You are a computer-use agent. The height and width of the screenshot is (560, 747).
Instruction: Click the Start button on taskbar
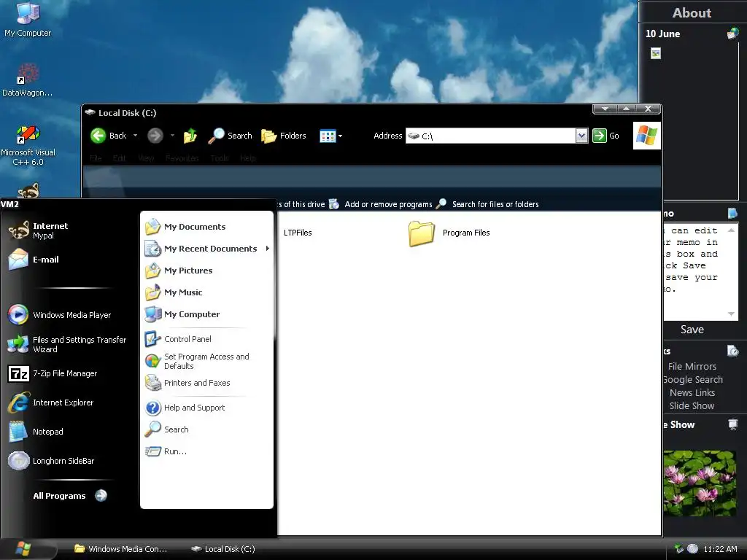(24, 549)
